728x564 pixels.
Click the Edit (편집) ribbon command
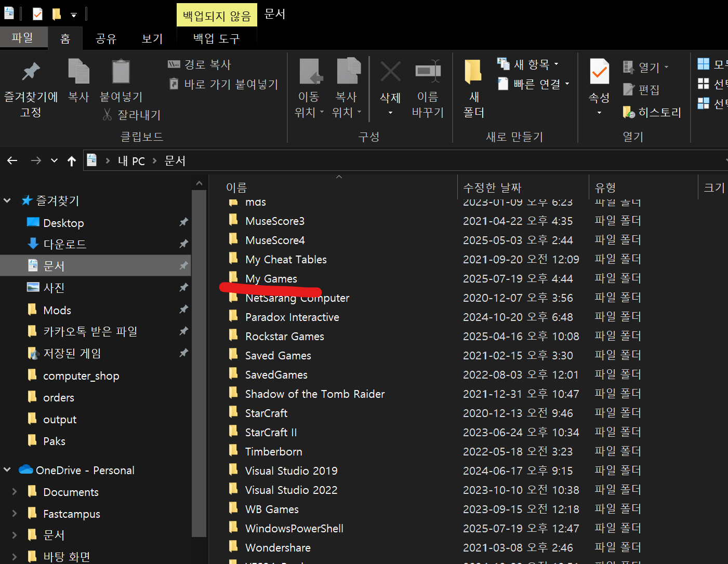coord(641,90)
